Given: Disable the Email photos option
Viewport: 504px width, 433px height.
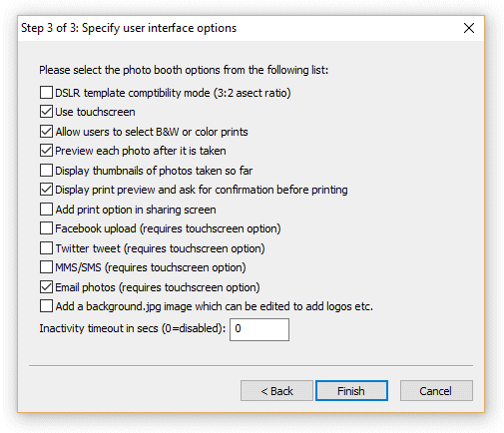Looking at the screenshot, I should point(46,287).
